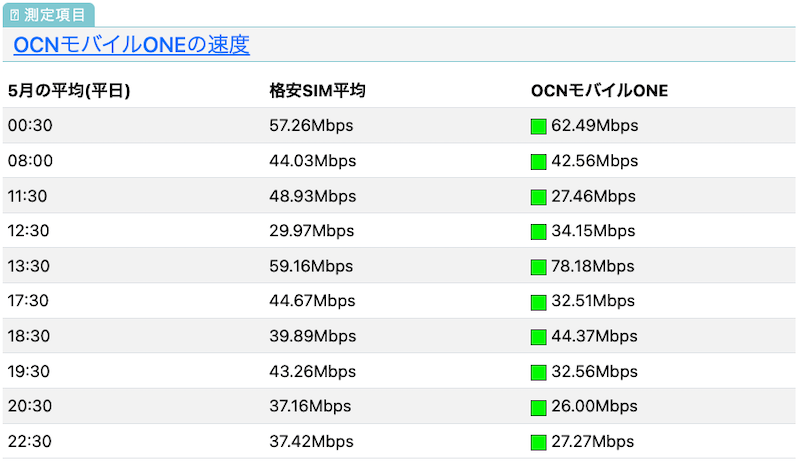Click the 42.56Mbps OCN value
This screenshot has height=463, width=800.
pos(595,161)
